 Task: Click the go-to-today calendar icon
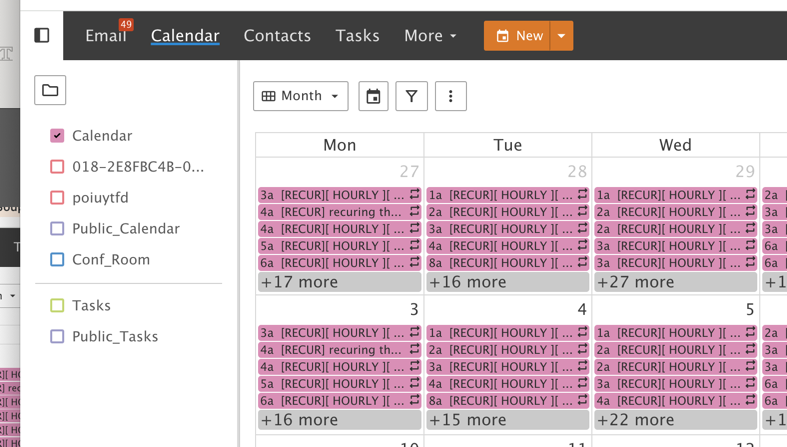[x=373, y=97]
